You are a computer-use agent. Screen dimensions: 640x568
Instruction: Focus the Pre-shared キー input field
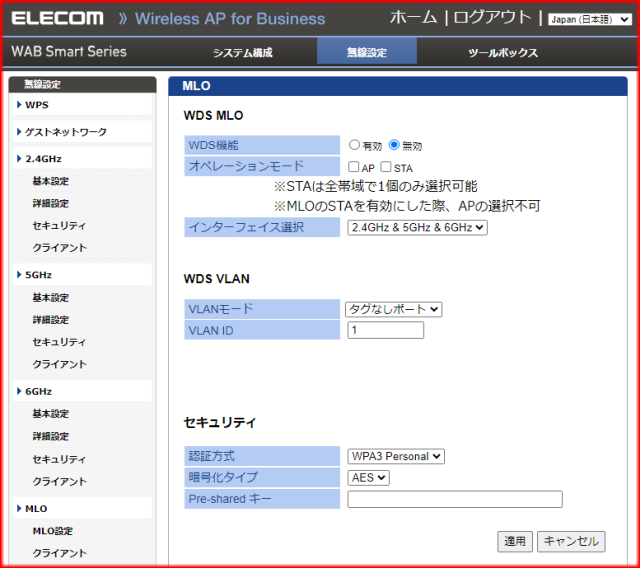(x=454, y=499)
